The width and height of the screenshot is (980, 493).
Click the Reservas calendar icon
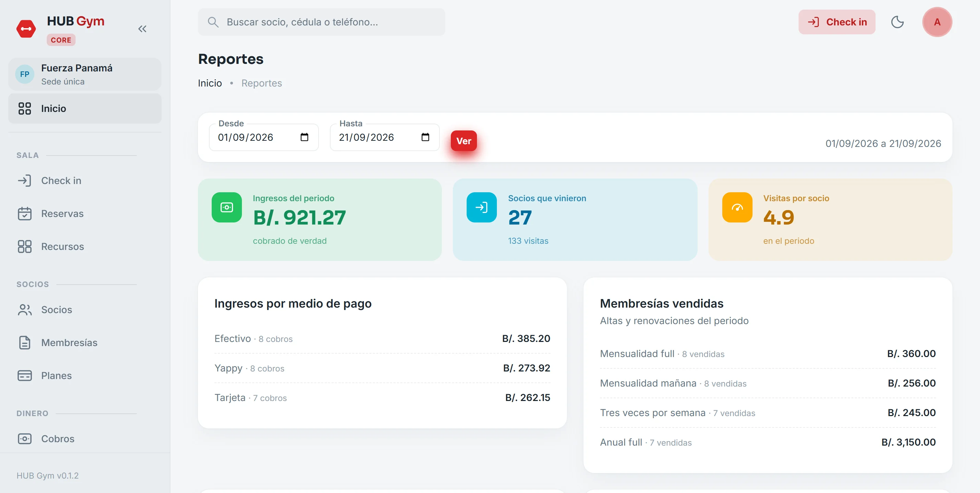(x=25, y=214)
